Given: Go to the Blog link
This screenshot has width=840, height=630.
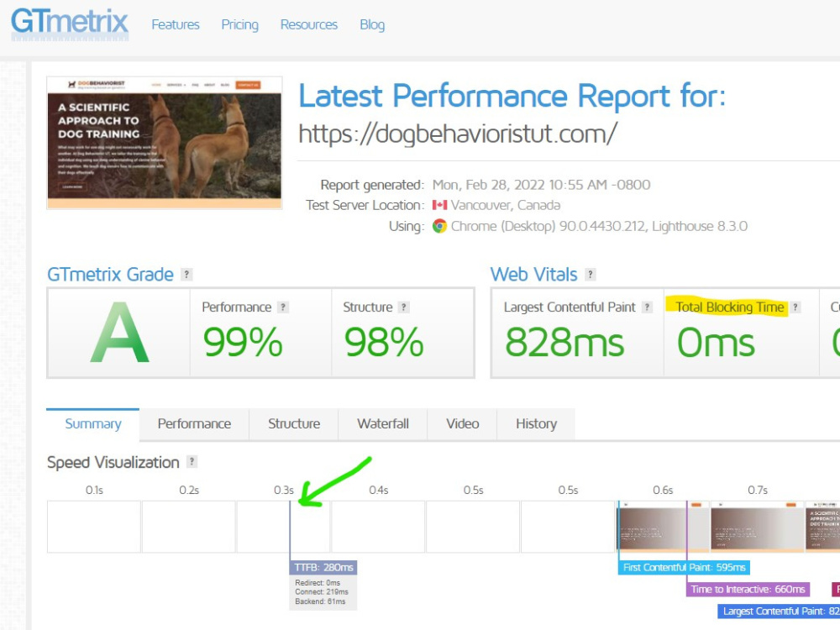Looking at the screenshot, I should (x=372, y=24).
